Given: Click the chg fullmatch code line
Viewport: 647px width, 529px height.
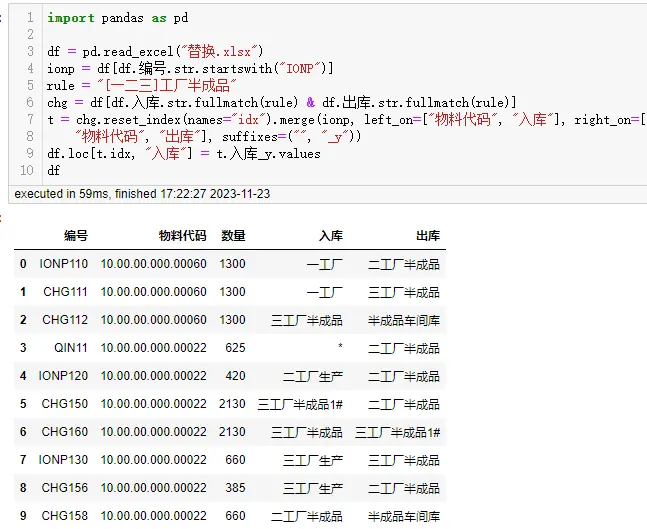Looking at the screenshot, I should pyautogui.click(x=282, y=102).
